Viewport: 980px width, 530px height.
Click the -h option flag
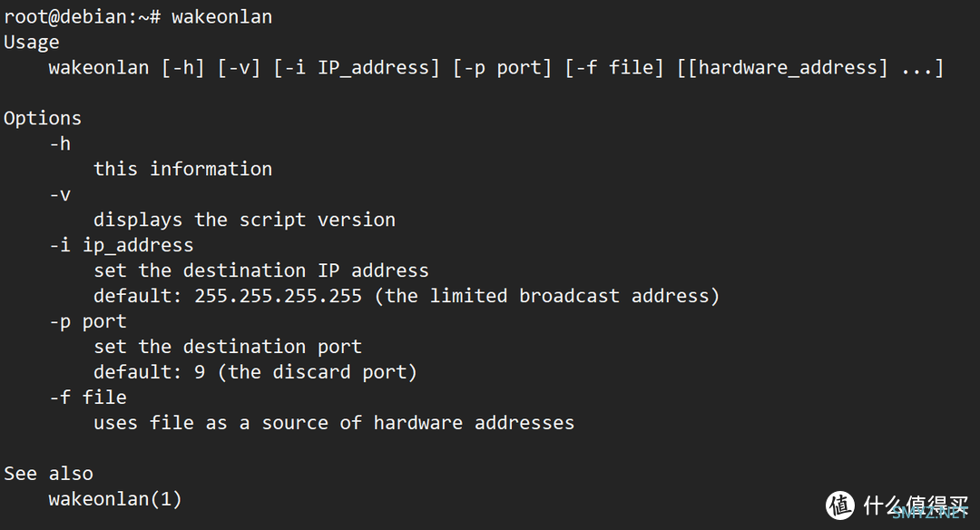click(60, 143)
